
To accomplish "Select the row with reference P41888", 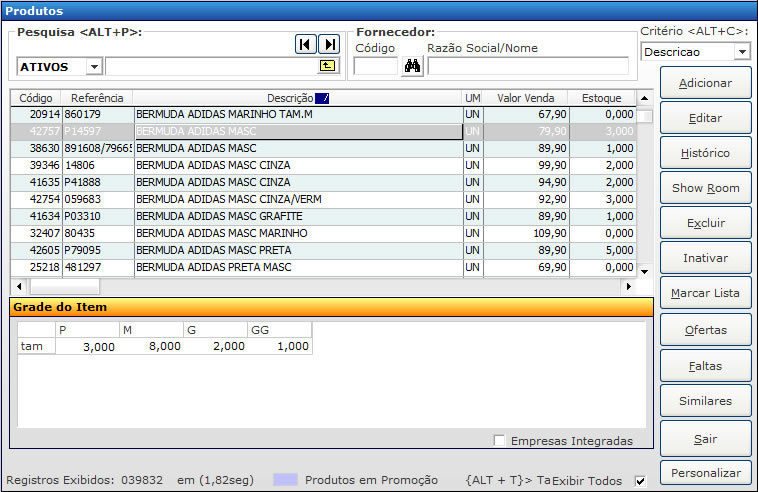I will [x=323, y=182].
